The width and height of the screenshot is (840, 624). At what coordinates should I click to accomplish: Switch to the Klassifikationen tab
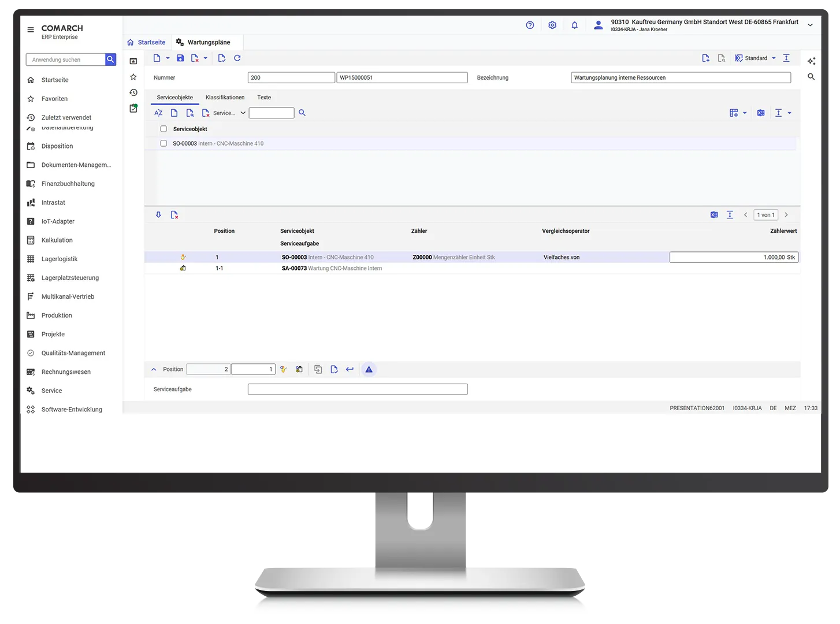pyautogui.click(x=225, y=98)
